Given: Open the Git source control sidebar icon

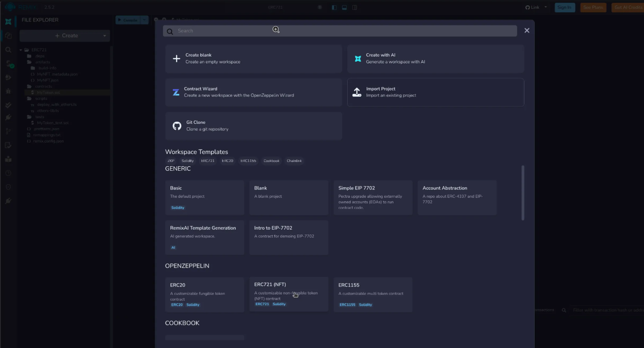Looking at the screenshot, I should click(x=8, y=131).
